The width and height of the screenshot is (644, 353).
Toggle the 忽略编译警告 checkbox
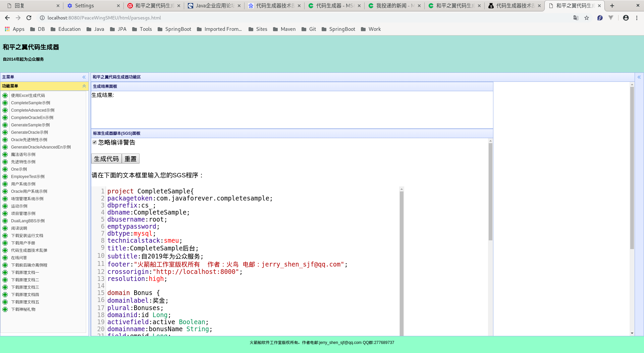[x=95, y=142]
